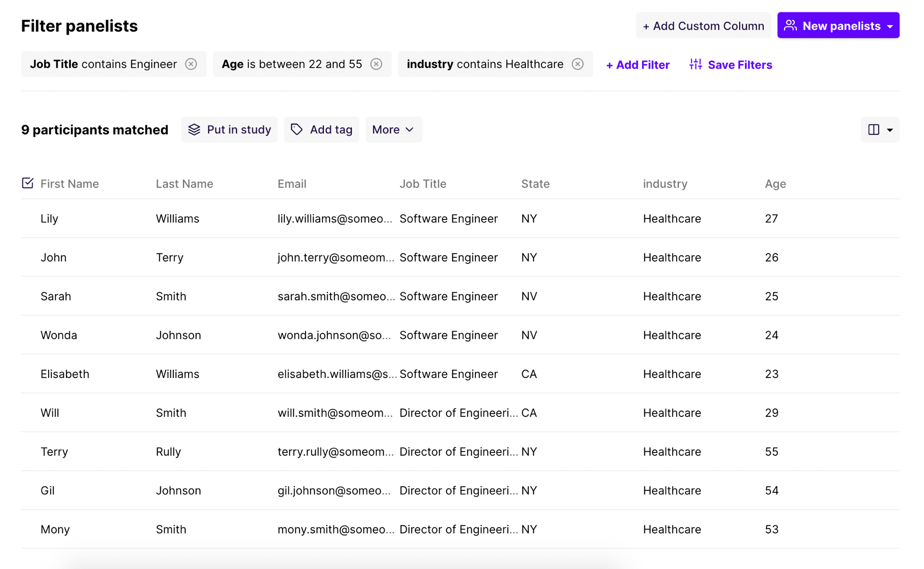Click the First Name column header
924x569 pixels.
(69, 183)
